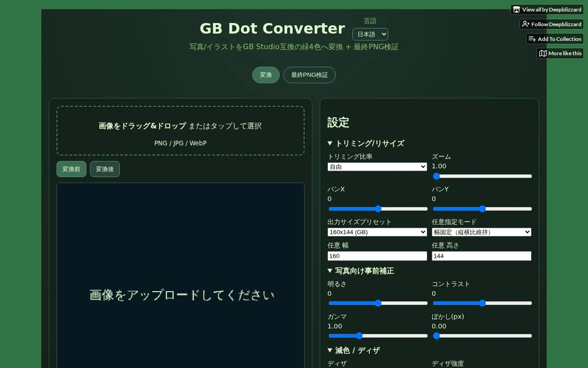
Task: Show the 変換前 preview
Action: [x=71, y=169]
